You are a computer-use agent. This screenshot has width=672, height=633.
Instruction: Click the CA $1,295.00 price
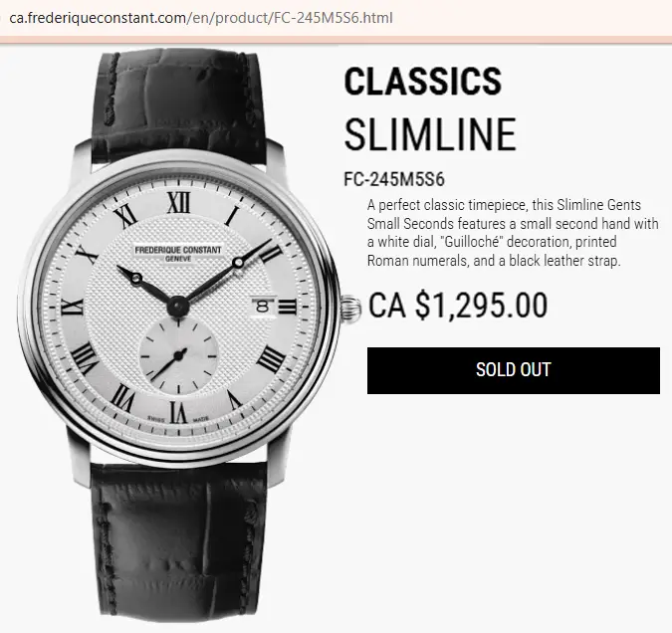(458, 305)
